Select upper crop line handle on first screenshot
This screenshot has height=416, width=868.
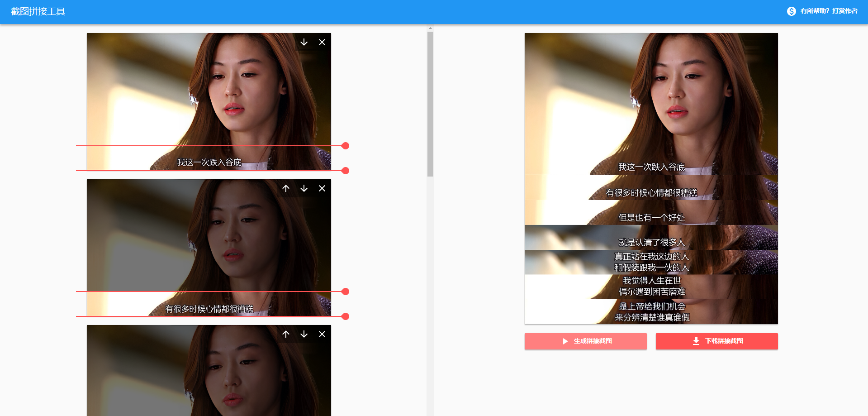click(x=346, y=146)
